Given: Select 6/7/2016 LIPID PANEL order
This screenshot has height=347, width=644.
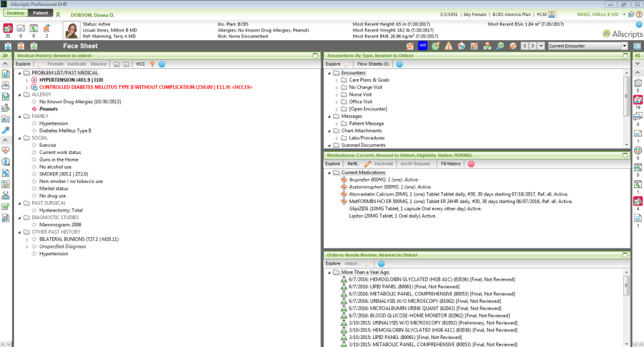Looking at the screenshot, I should coord(404,287).
